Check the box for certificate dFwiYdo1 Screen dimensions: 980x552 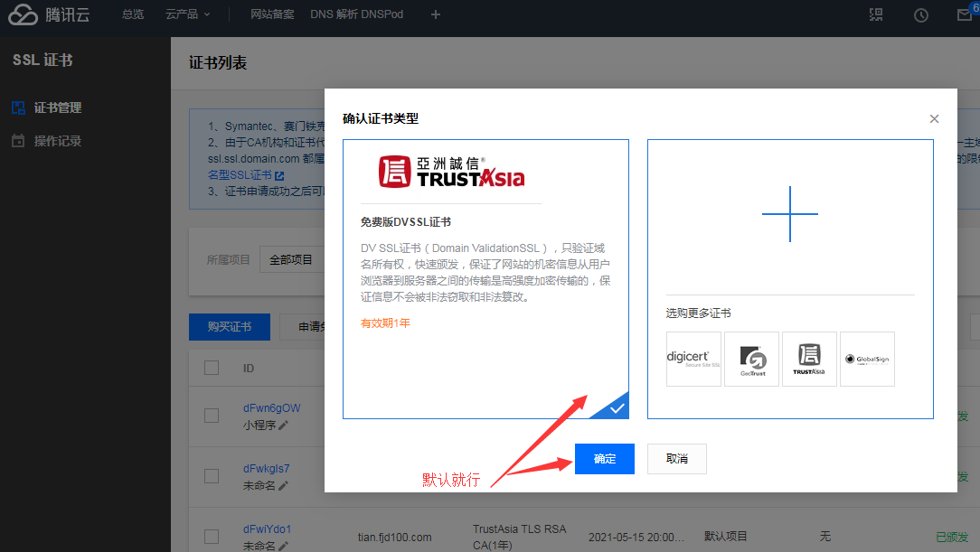click(212, 537)
